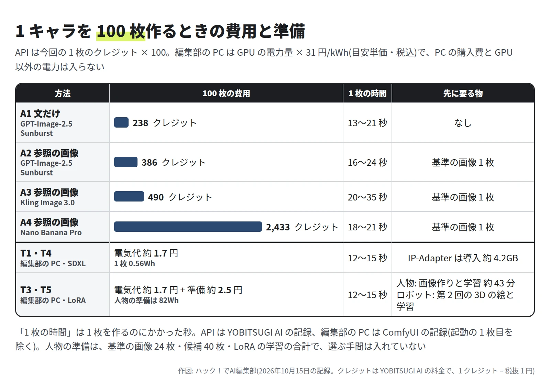Click the 18〜21 秒 time cell
550x392 pixels.
click(367, 227)
